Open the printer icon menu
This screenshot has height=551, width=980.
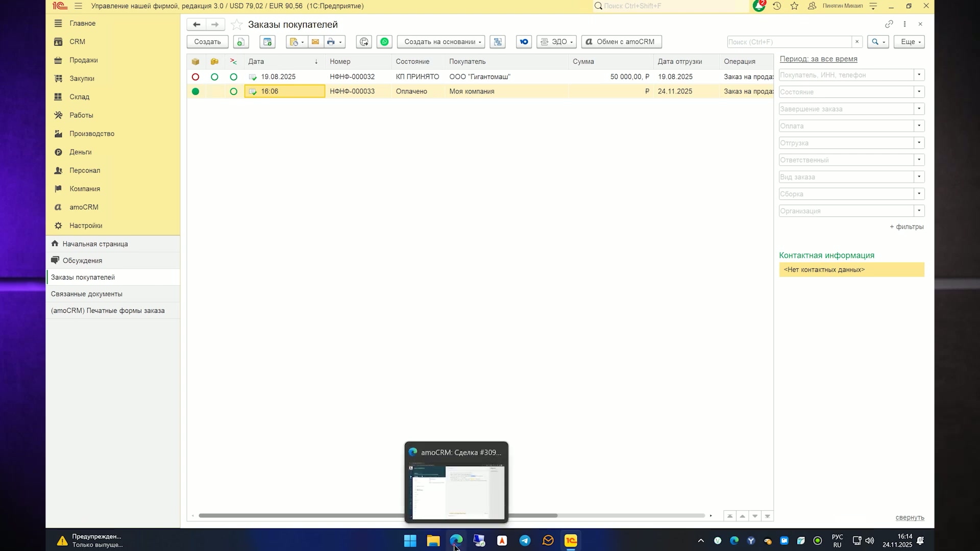[334, 42]
